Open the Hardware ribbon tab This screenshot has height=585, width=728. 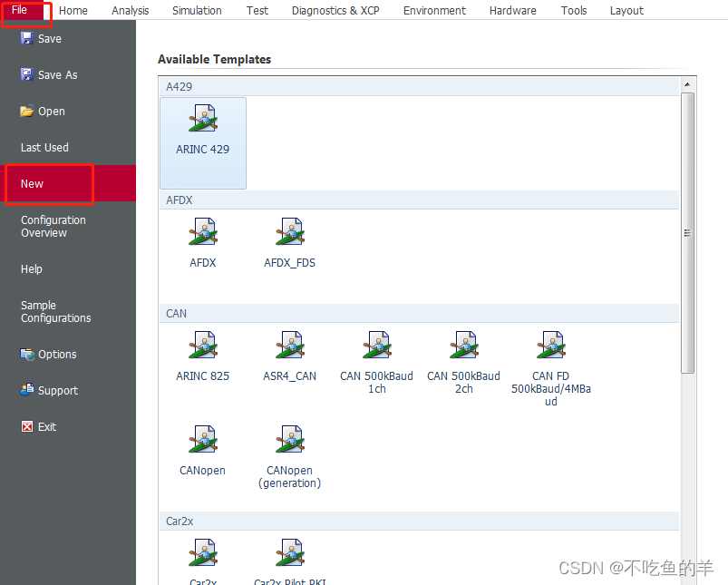coord(512,10)
